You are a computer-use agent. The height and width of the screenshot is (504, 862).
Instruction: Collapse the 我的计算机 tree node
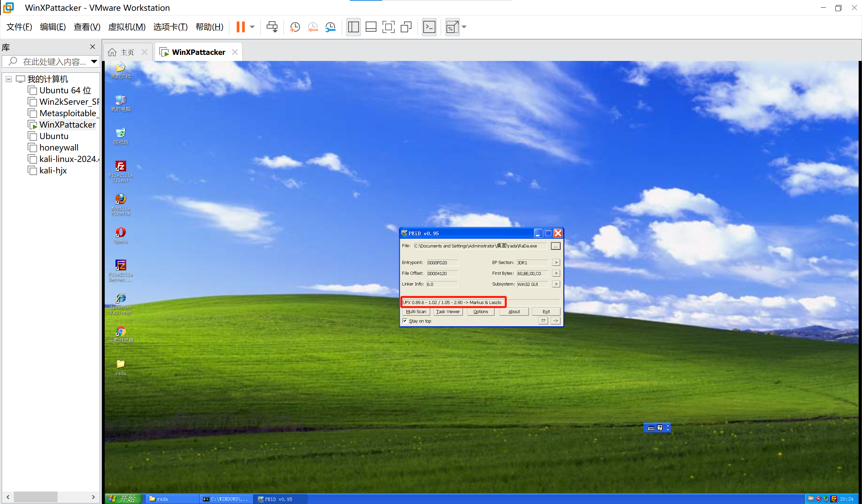[9, 79]
